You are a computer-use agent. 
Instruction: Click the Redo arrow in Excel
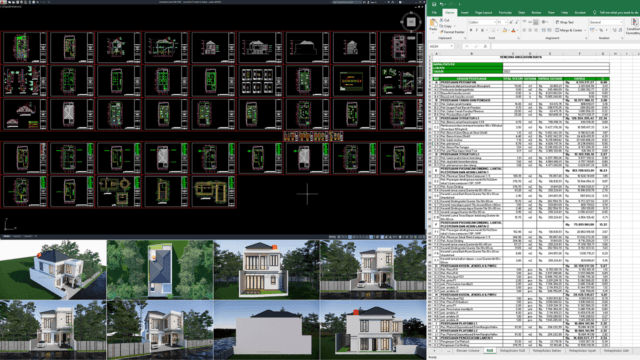tap(450, 4)
